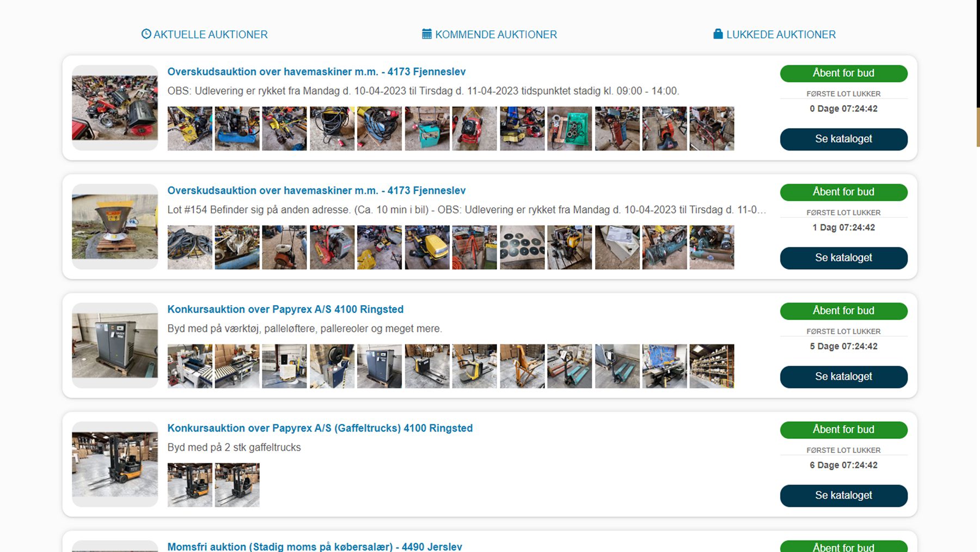Click description Byd med på 2 stk gaffeltrucks
Image resolution: width=980 pixels, height=552 pixels.
pyautogui.click(x=234, y=447)
